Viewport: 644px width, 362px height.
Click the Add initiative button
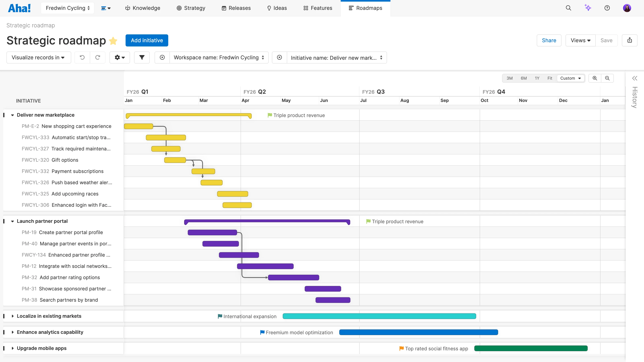147,40
